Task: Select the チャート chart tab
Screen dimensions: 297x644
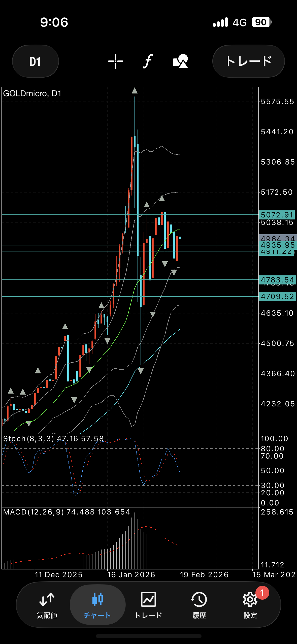Action: [x=97, y=605]
